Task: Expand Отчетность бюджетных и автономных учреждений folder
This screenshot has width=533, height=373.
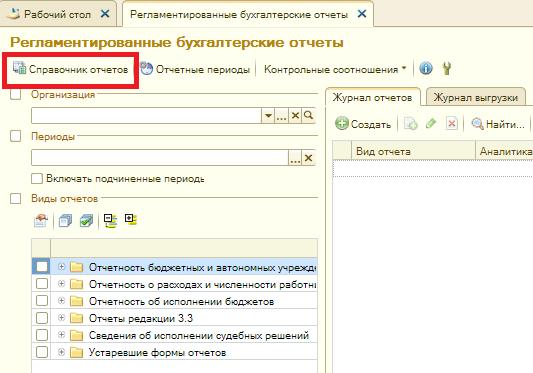Action: 61,267
